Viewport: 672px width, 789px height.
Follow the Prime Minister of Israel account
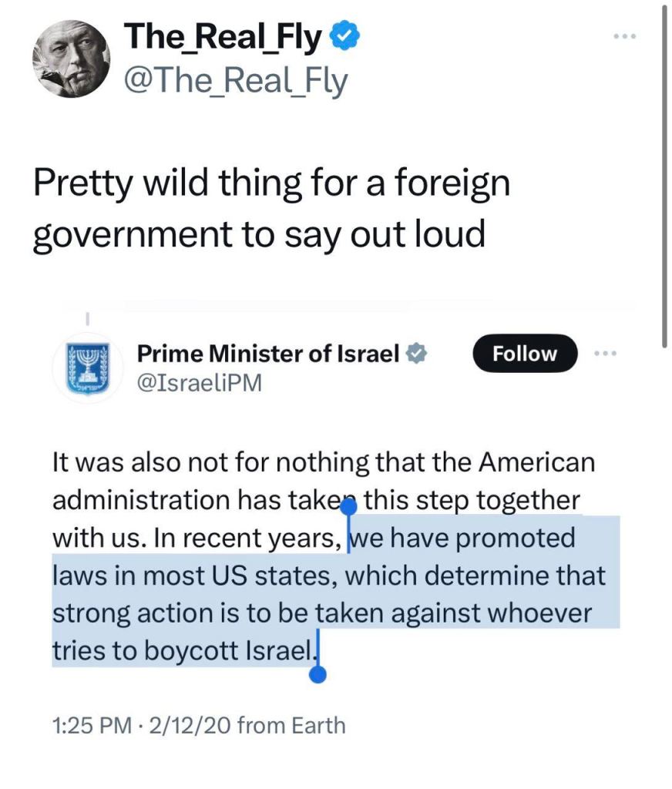pyautogui.click(x=524, y=354)
